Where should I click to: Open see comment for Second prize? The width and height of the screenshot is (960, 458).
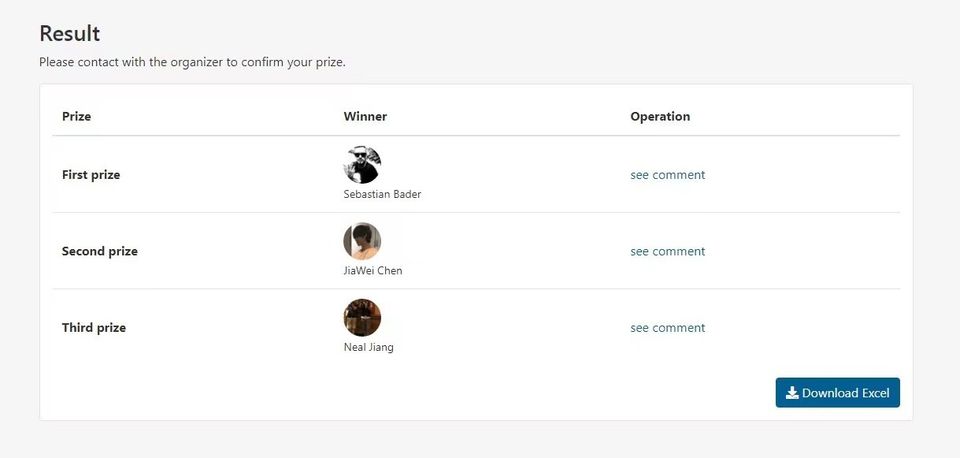(667, 251)
